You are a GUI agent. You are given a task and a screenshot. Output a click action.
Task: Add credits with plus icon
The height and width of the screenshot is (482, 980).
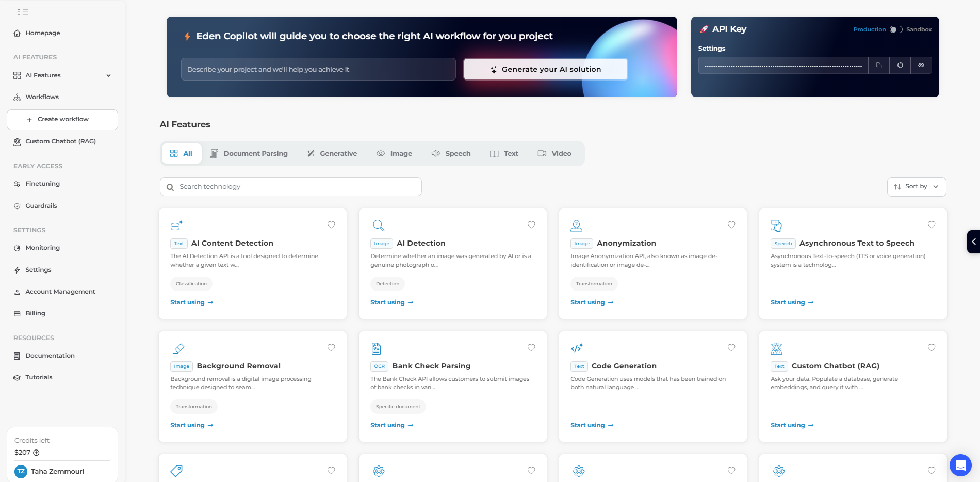[36, 453]
